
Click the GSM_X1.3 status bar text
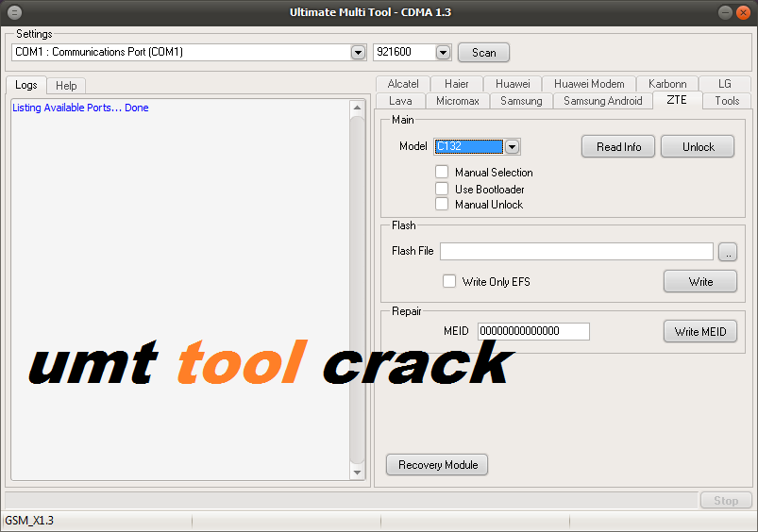[29, 521]
